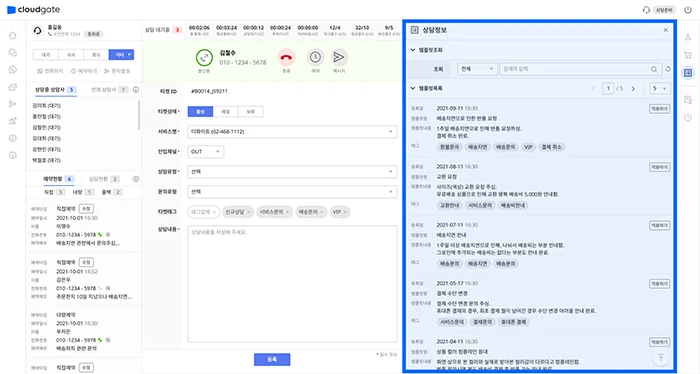The height and width of the screenshot is (374, 700).
Task: Switch to the 예약현황 tab
Action: pos(58,179)
